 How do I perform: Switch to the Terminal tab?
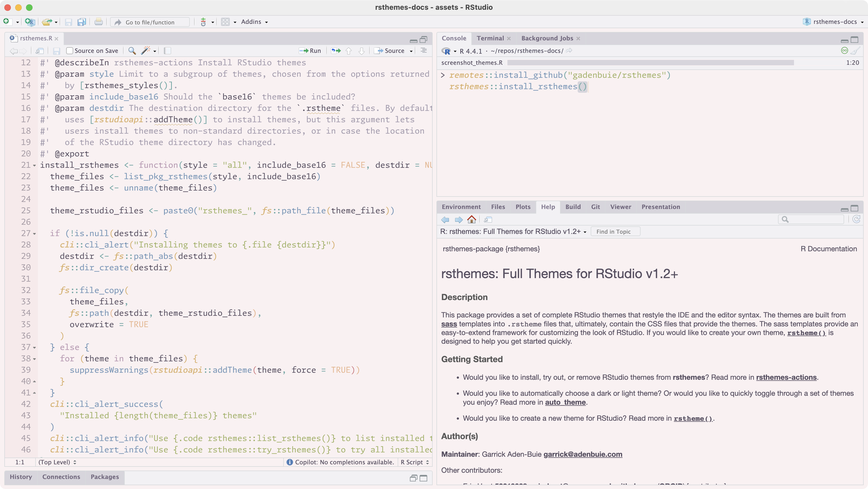click(x=490, y=38)
